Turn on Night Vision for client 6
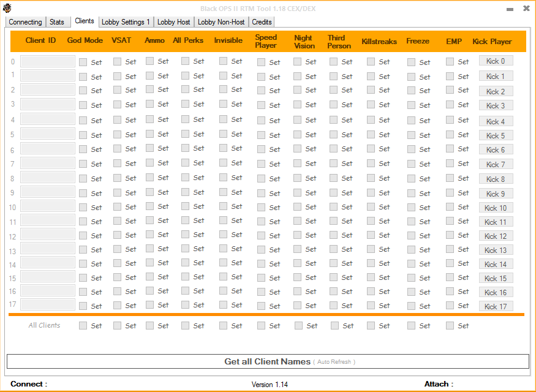 [297, 149]
